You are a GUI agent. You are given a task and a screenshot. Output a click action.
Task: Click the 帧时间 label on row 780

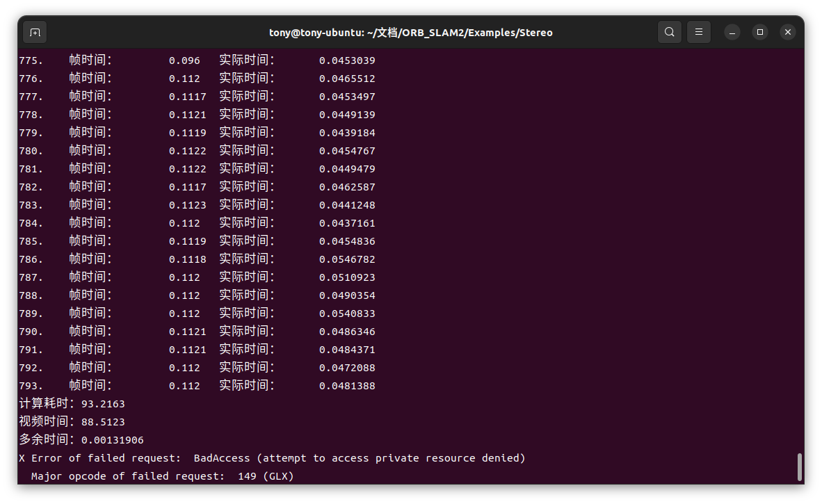tap(90, 151)
